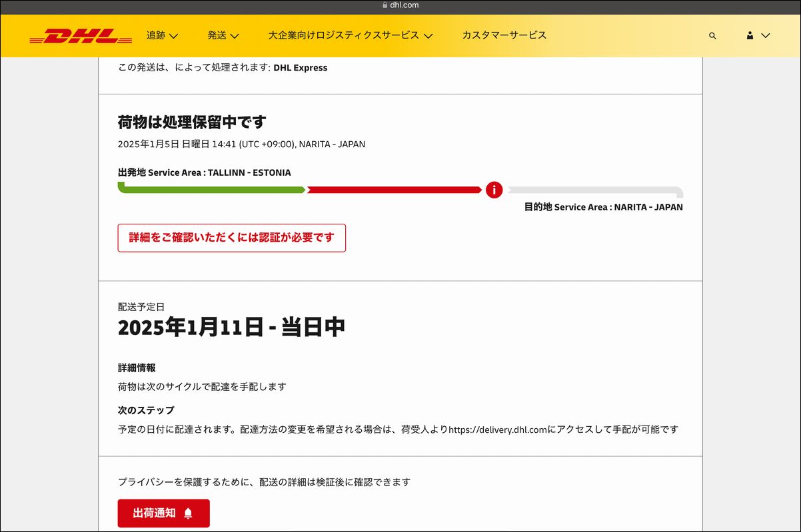Open the user account icon
This screenshot has width=801, height=532.
pos(750,35)
